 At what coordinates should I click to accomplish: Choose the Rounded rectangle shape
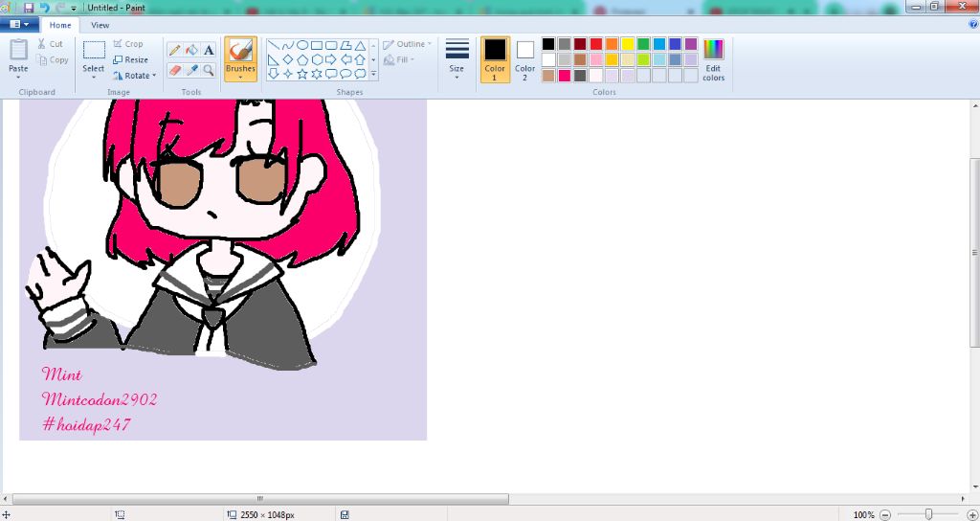pos(330,46)
